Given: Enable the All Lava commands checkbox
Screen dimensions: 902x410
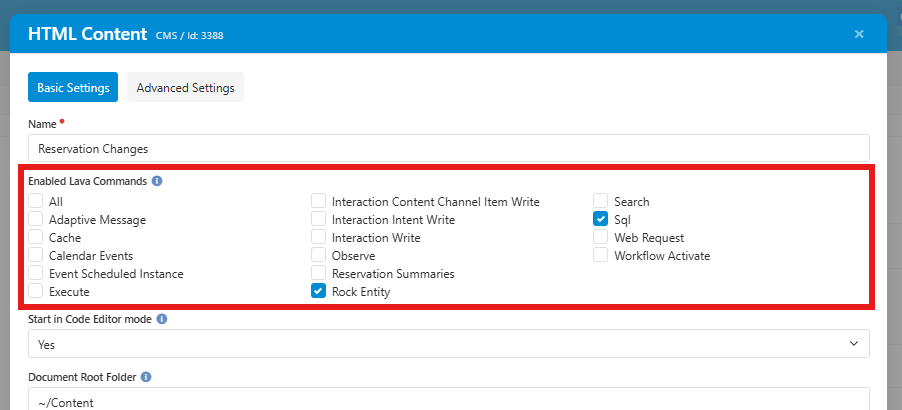Looking at the screenshot, I should 36,201.
